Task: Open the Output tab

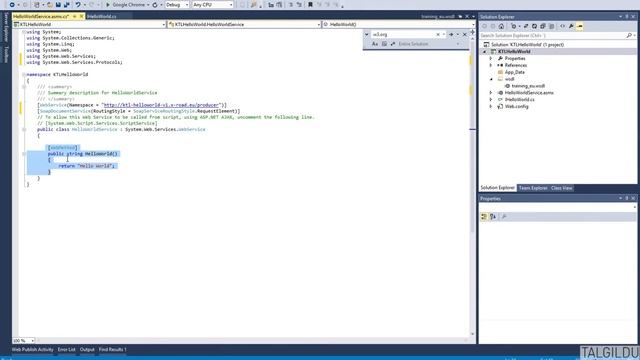Action: (87, 350)
